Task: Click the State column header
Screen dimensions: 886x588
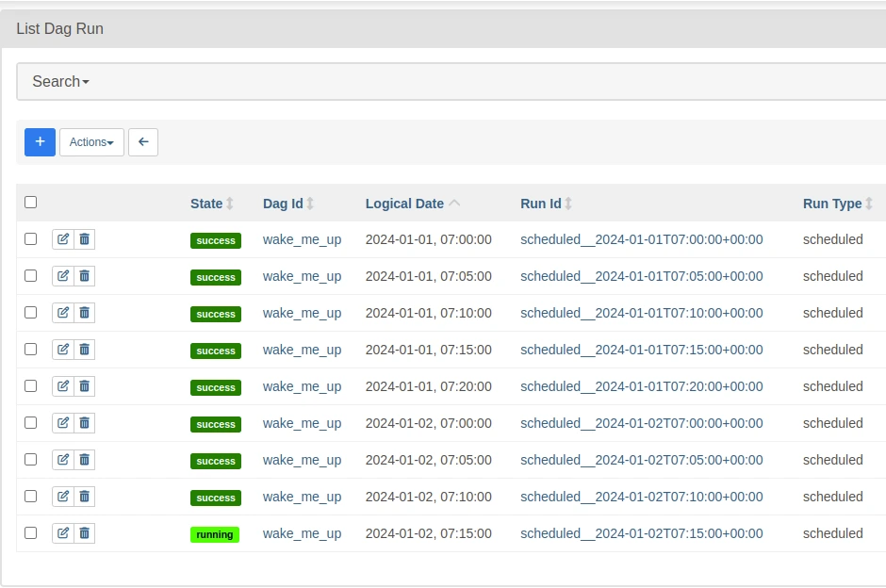Action: 206,204
